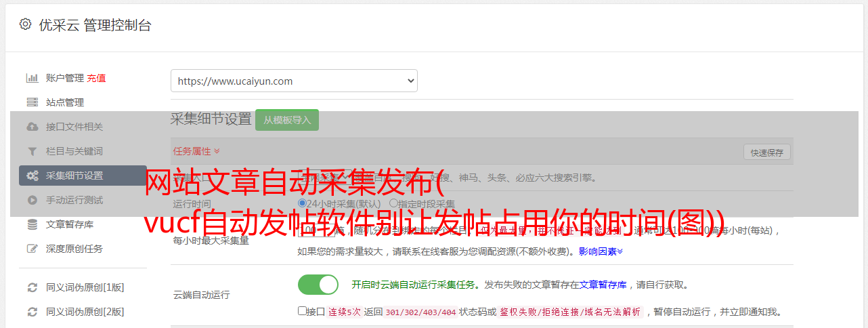Click the play icon for 手动运行测试
868x328 pixels.
[x=32, y=200]
